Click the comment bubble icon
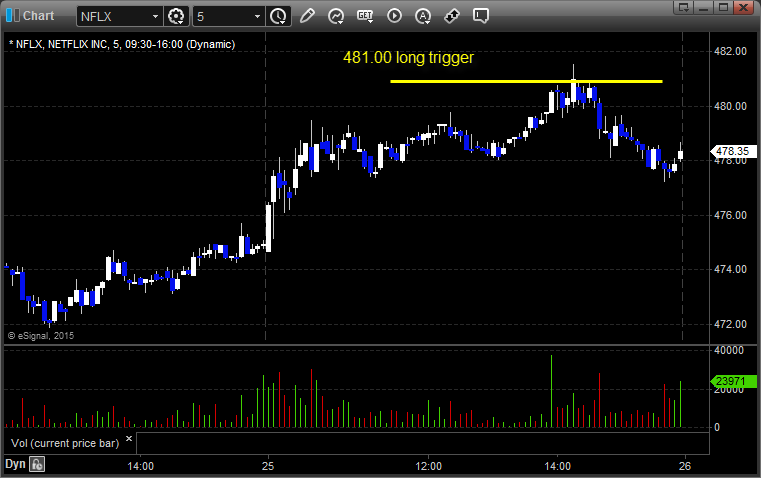 click(x=480, y=16)
